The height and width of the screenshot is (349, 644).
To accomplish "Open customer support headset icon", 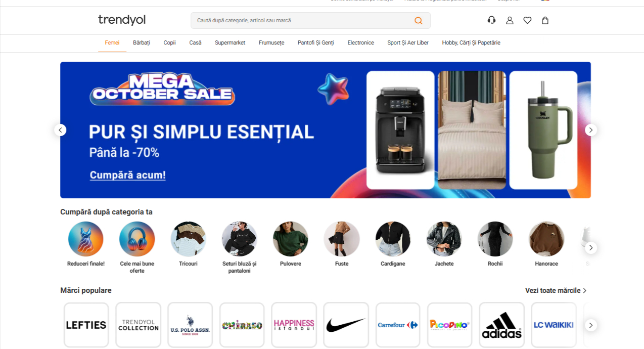I will pos(491,20).
